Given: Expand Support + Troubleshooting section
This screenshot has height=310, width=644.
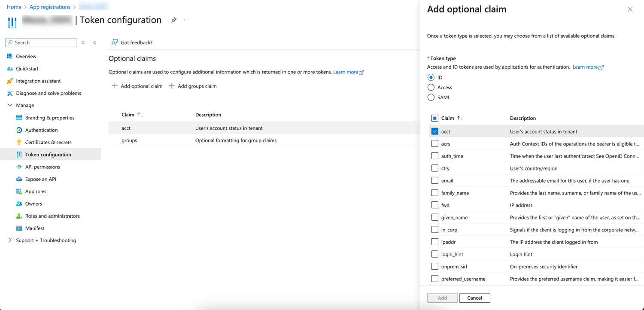Looking at the screenshot, I should 10,240.
